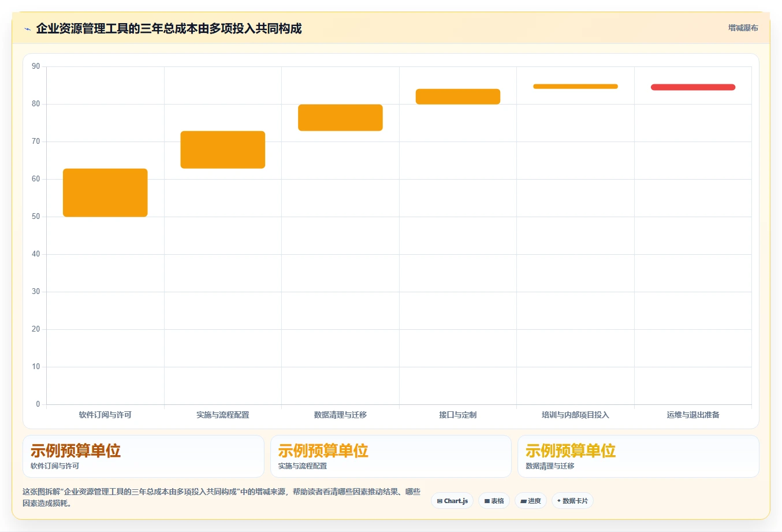The height and width of the screenshot is (532, 782).
Task: Open the 数据清理与迁移 data card
Action: [638, 456]
